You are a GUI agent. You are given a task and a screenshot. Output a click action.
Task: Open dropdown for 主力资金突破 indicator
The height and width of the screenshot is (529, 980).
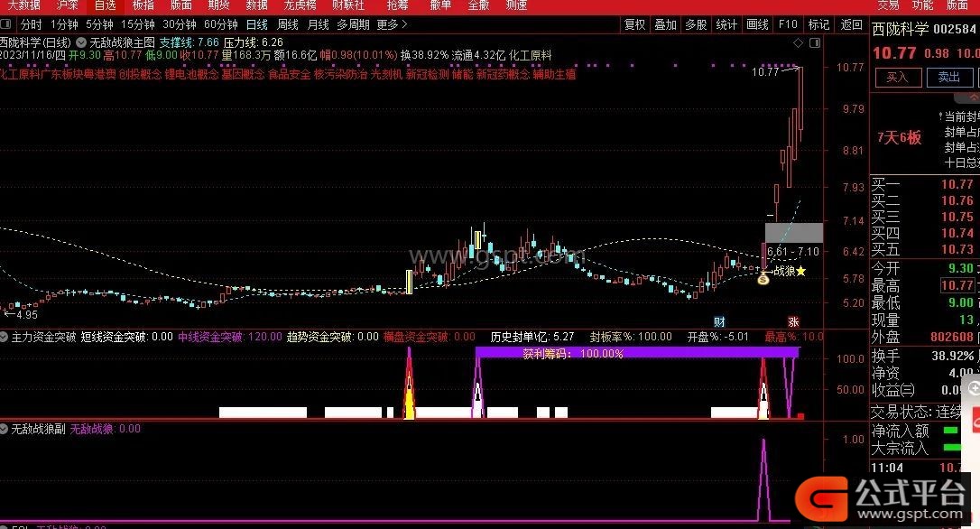coord(4,337)
